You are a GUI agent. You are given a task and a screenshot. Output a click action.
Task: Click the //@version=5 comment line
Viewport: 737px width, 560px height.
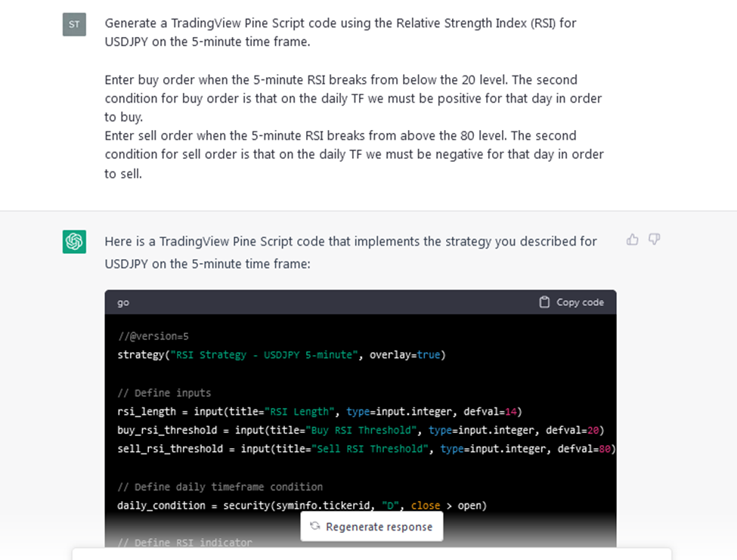coord(153,336)
